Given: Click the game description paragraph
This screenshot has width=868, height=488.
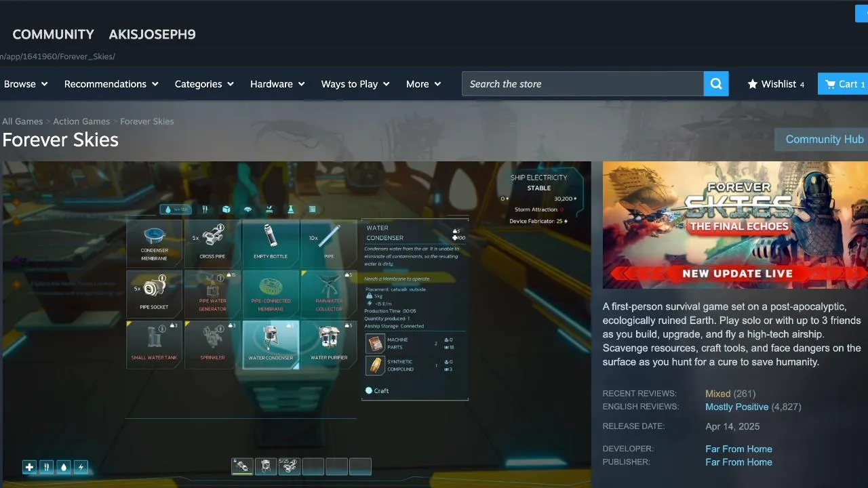Looking at the screenshot, I should pyautogui.click(x=732, y=334).
